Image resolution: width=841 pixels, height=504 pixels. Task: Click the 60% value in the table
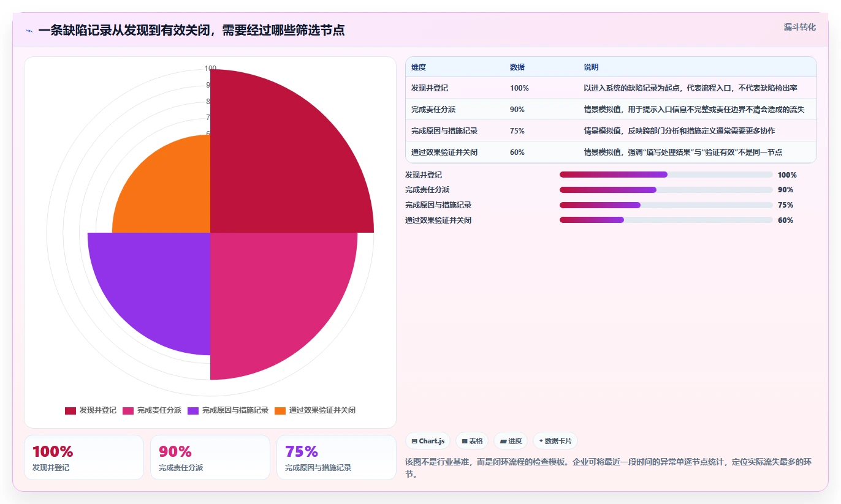tap(517, 152)
